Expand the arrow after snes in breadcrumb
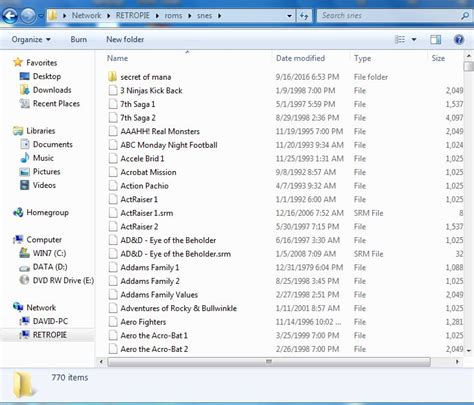The image size is (474, 405). click(x=219, y=16)
